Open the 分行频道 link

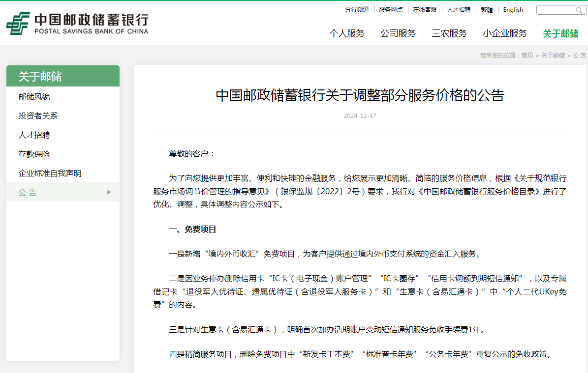(x=356, y=9)
